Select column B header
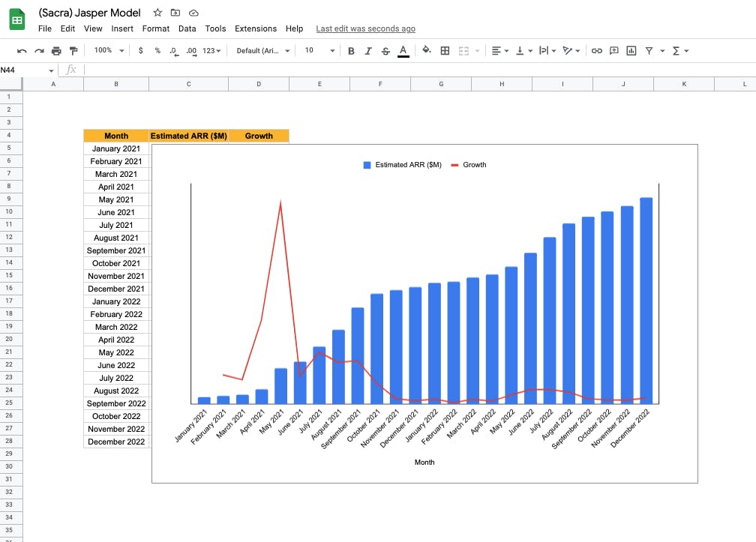The image size is (756, 542). 116,84
